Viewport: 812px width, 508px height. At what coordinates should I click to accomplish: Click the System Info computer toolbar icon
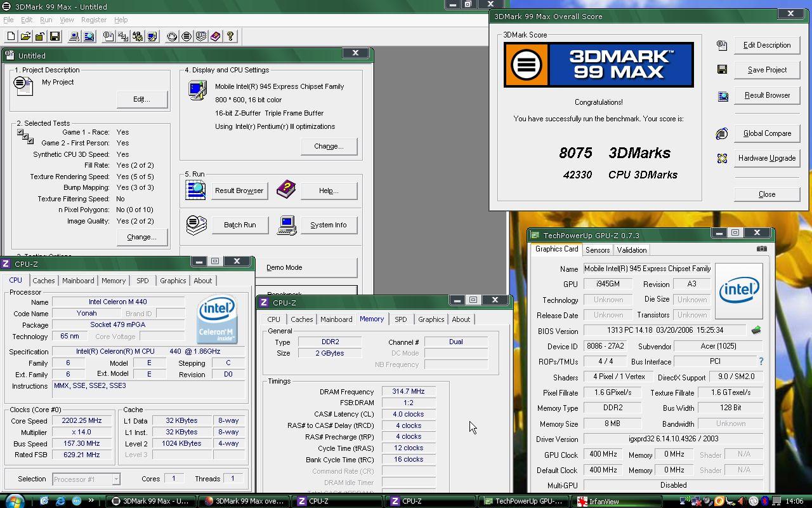(x=74, y=37)
